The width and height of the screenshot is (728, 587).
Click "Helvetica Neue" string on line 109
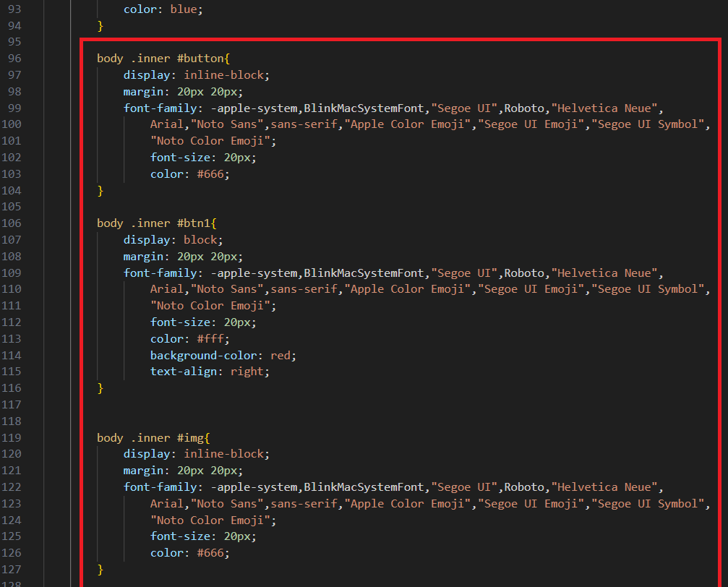coord(604,273)
